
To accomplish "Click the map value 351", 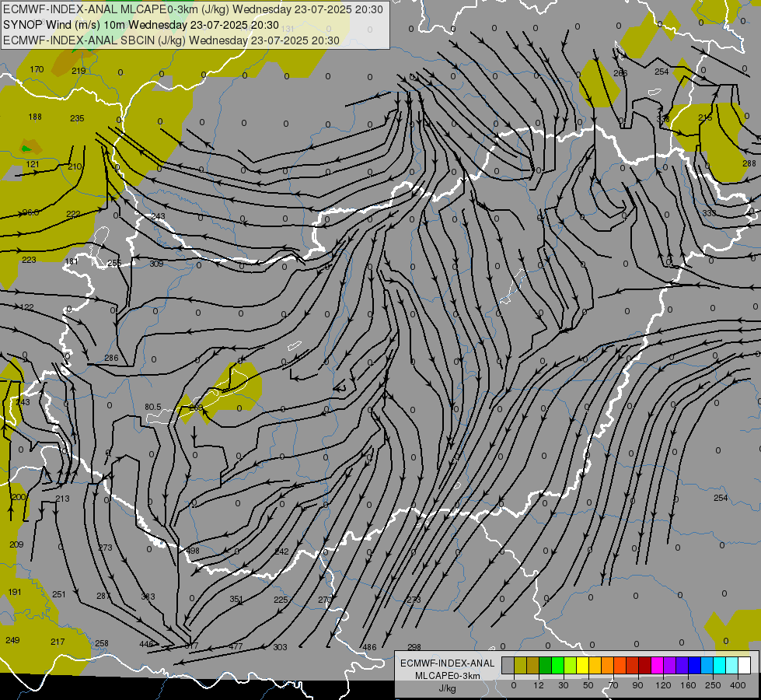I will pos(236,599).
